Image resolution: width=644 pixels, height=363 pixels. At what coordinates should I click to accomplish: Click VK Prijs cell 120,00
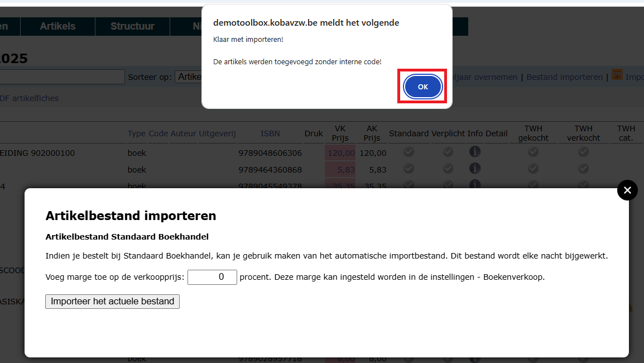340,153
